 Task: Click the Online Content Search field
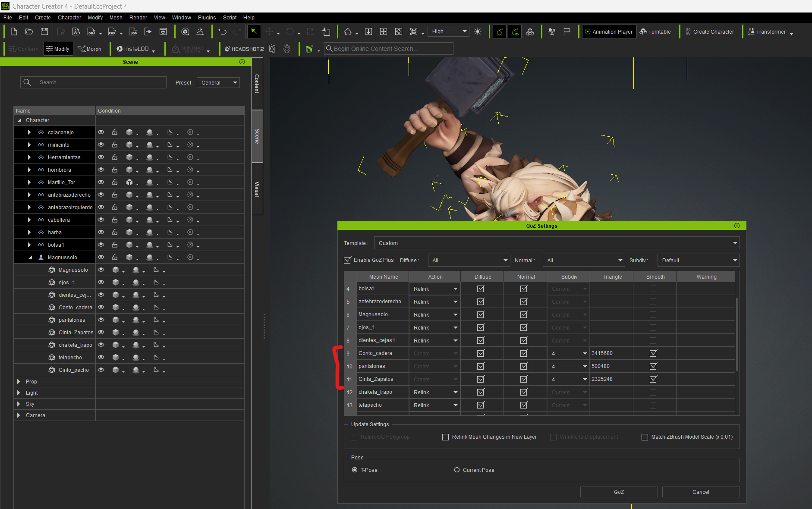(389, 49)
